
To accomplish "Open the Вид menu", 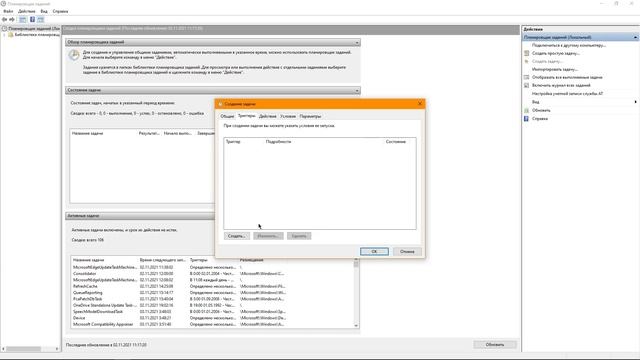I will 44,11.
